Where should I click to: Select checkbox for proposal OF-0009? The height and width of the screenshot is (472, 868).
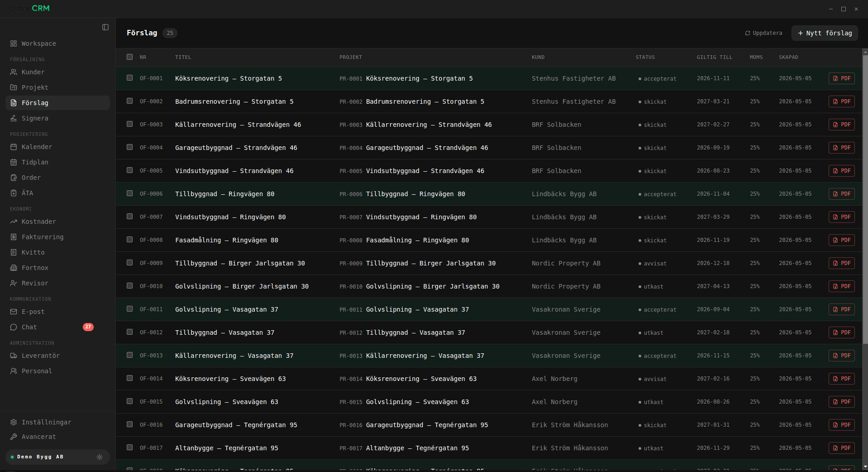point(130,263)
